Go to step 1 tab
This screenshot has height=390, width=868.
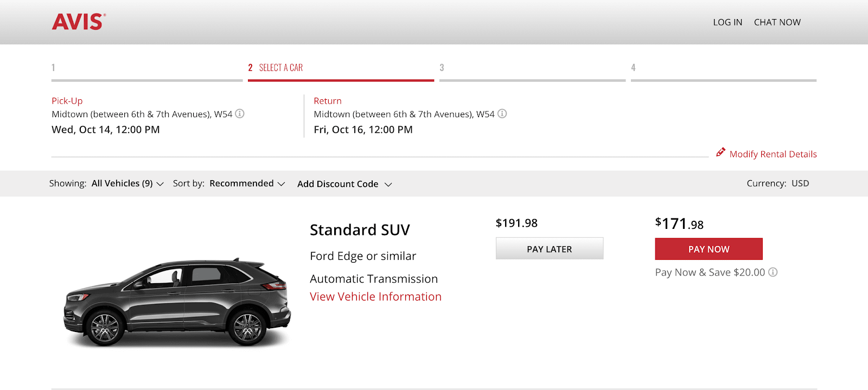click(147, 71)
